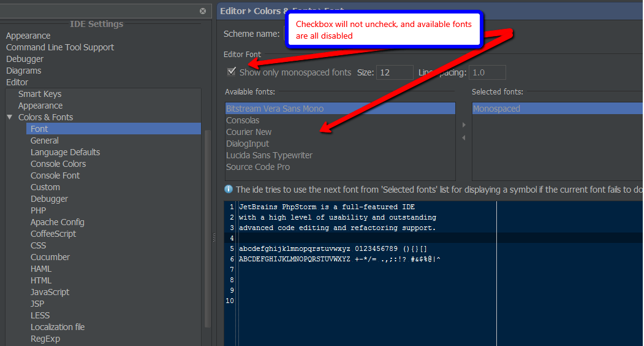Screen dimensions: 644x346
Task: Click the right arrow to add font
Action: point(463,125)
